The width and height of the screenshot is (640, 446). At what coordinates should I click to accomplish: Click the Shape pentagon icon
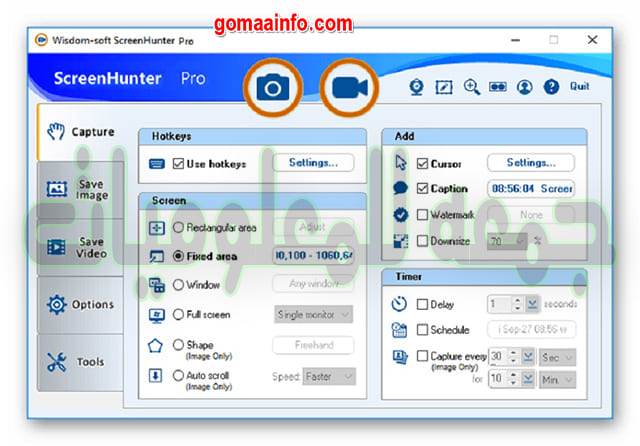tap(156, 346)
